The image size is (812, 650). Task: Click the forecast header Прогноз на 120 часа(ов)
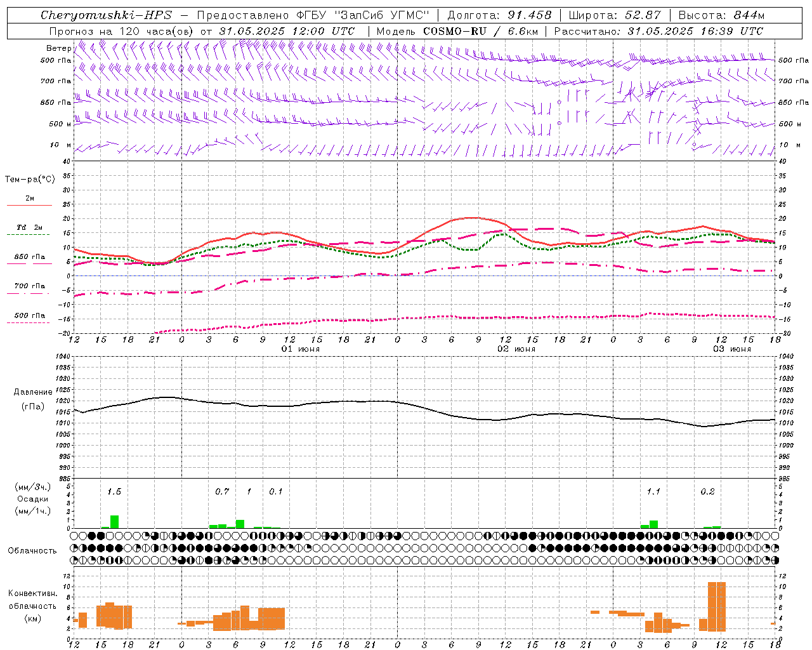pyautogui.click(x=122, y=31)
